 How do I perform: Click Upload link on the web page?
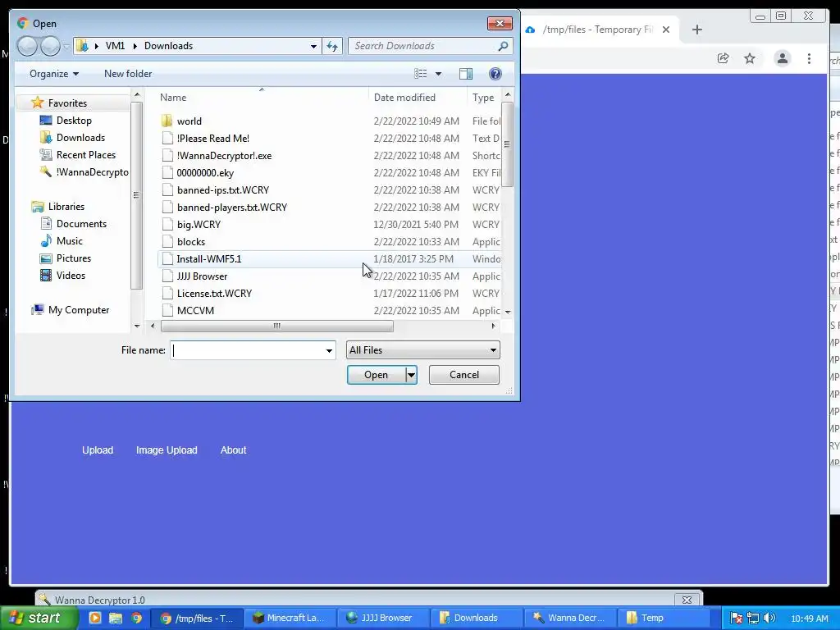point(98,450)
